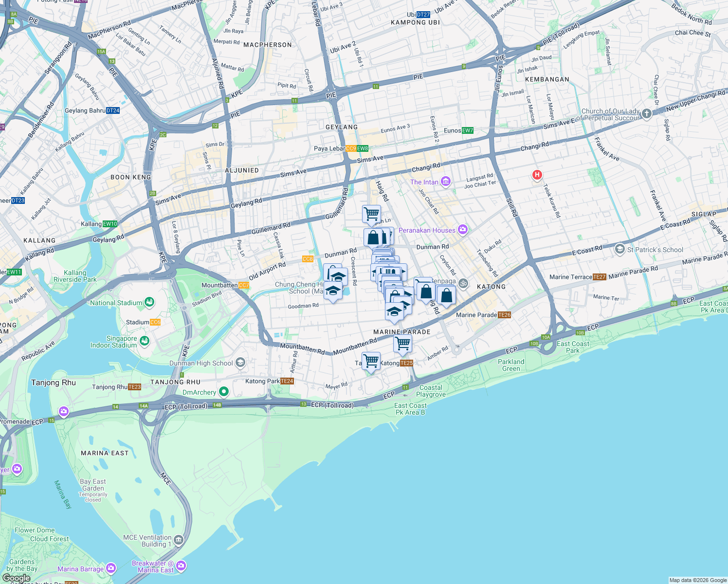
Task: Click the purple Peranakan Houses marker
Action: (463, 229)
